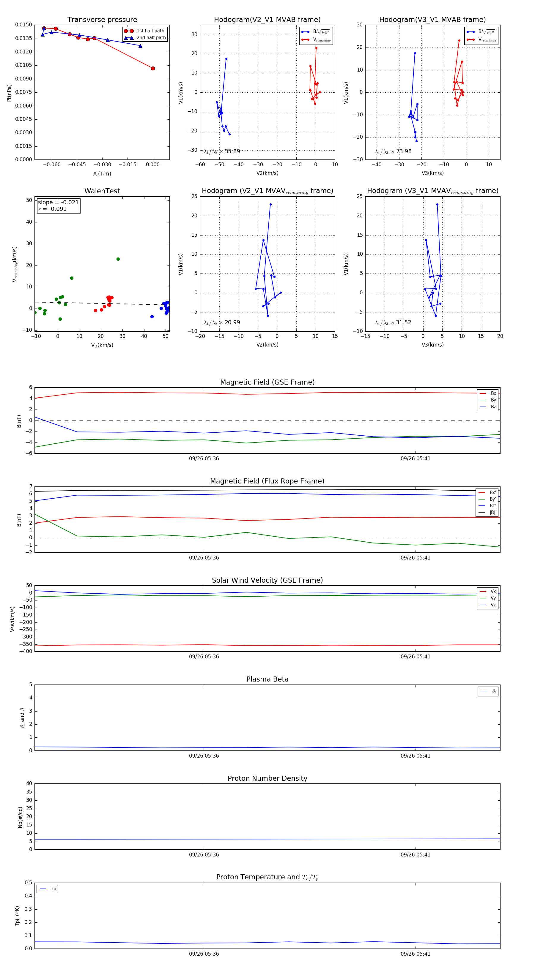Click the "Proton Temperature and Te/Tp" title

[x=267, y=877]
